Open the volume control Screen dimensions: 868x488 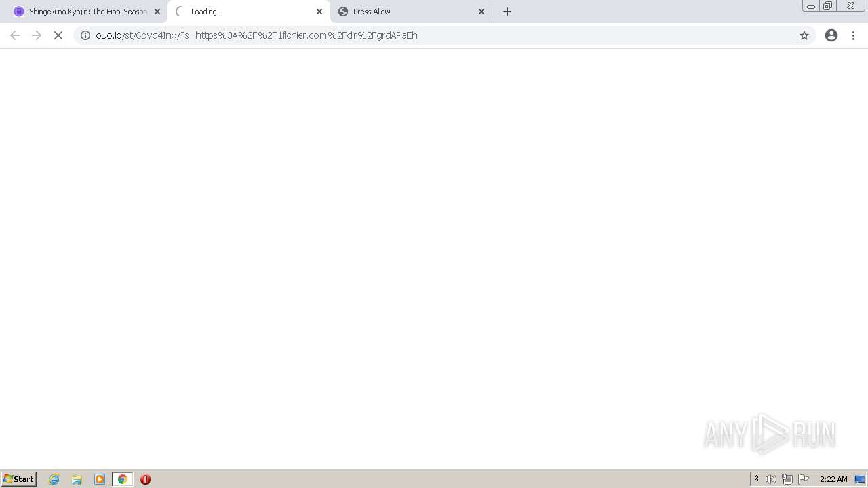[x=771, y=479]
